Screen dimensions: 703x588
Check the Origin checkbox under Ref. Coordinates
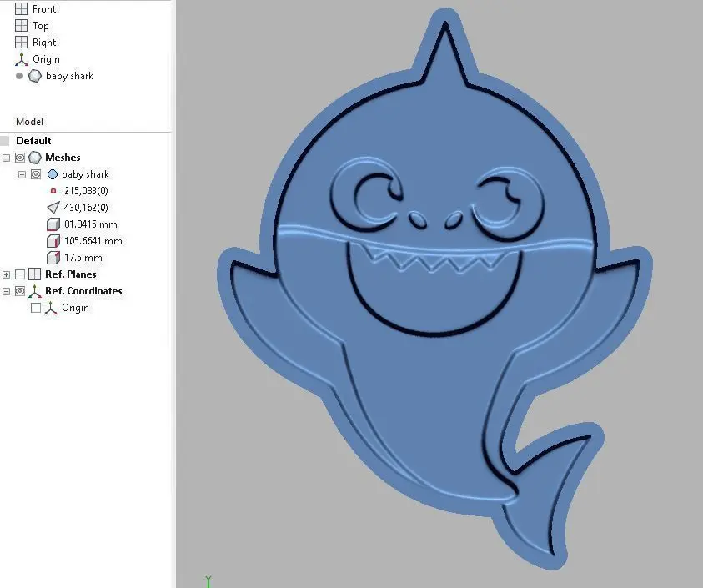tap(36, 308)
